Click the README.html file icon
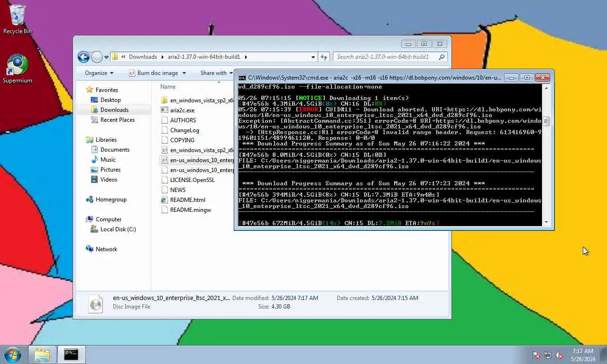The image size is (607, 364). [x=165, y=200]
